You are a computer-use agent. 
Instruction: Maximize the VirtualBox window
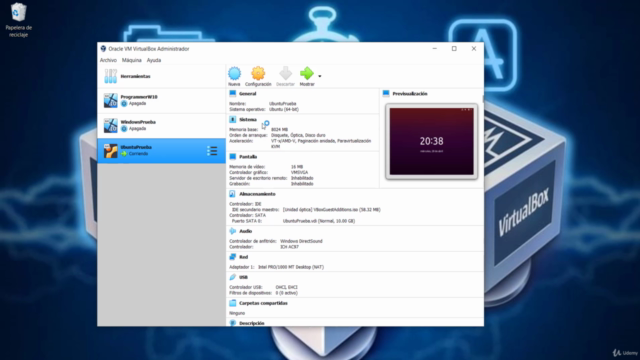(454, 49)
